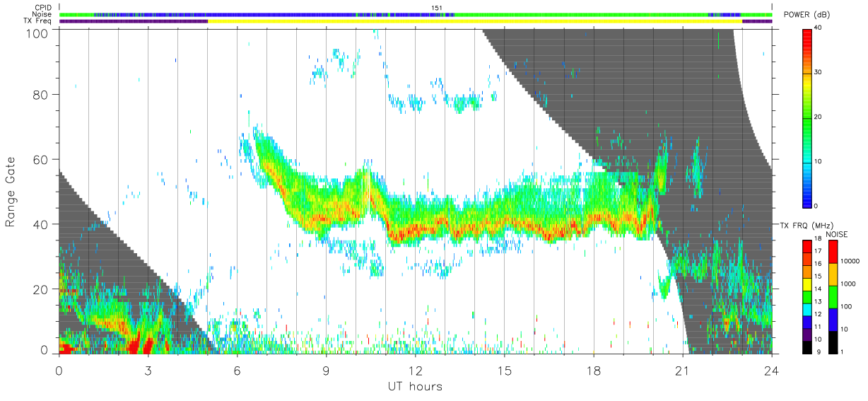Click the 100 tick on NOISE scale

click(x=846, y=306)
